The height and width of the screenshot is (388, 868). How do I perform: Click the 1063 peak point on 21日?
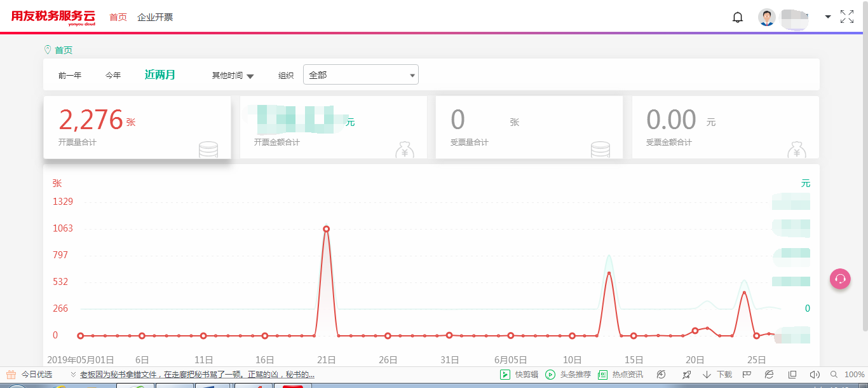(x=327, y=229)
